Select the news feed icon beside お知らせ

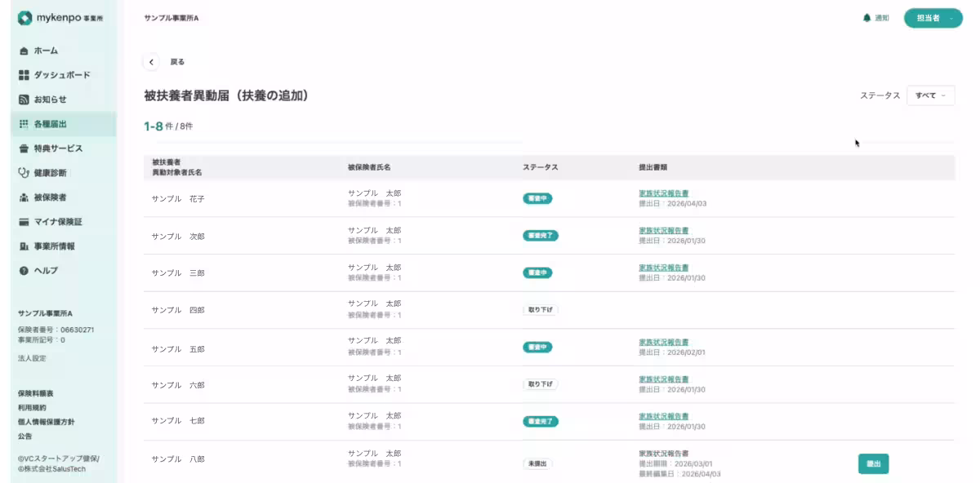(x=24, y=100)
